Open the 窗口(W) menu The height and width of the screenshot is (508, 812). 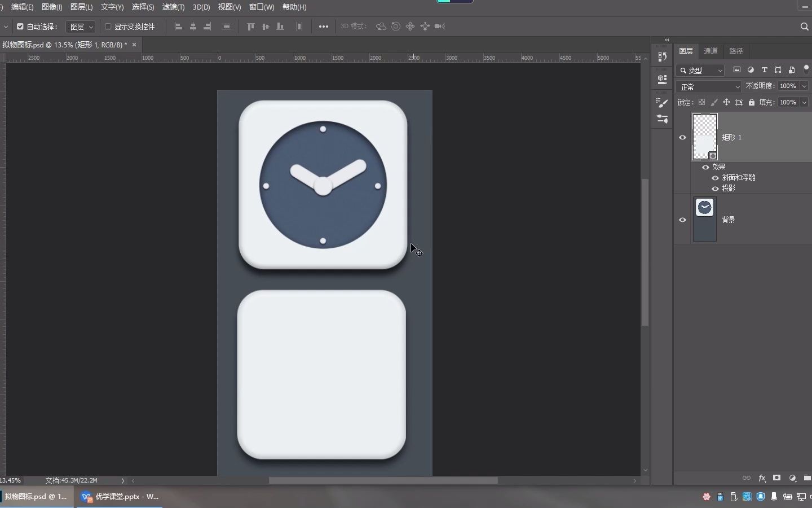point(262,7)
